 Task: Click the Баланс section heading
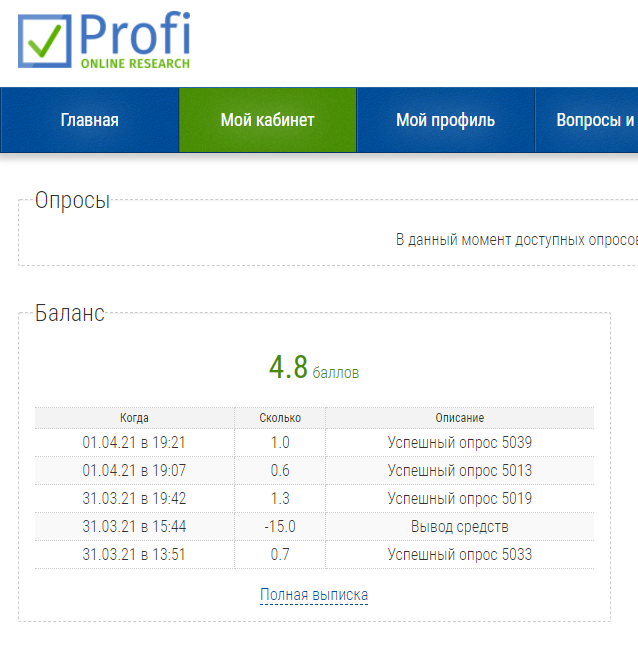70,313
